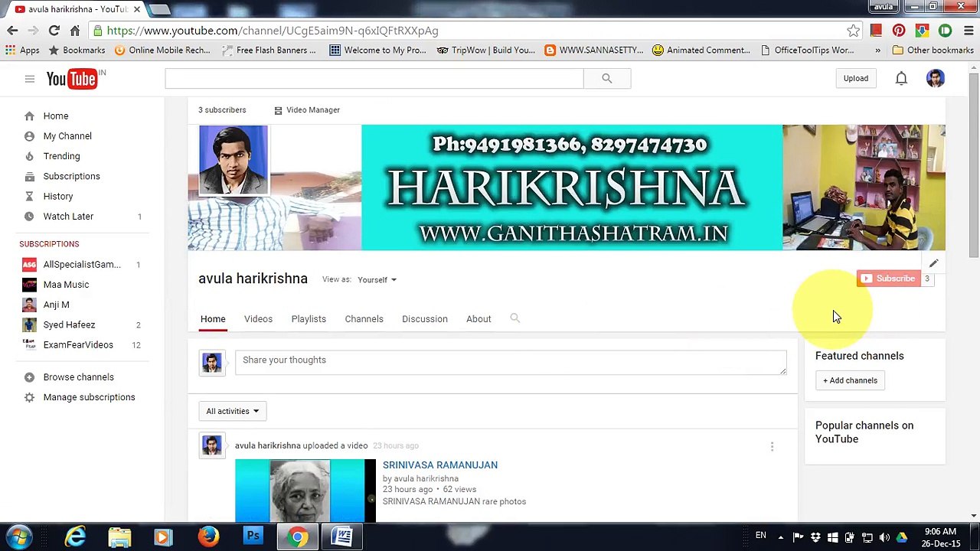Open Photoshop from taskbar
This screenshot has height=551, width=980.
[253, 536]
